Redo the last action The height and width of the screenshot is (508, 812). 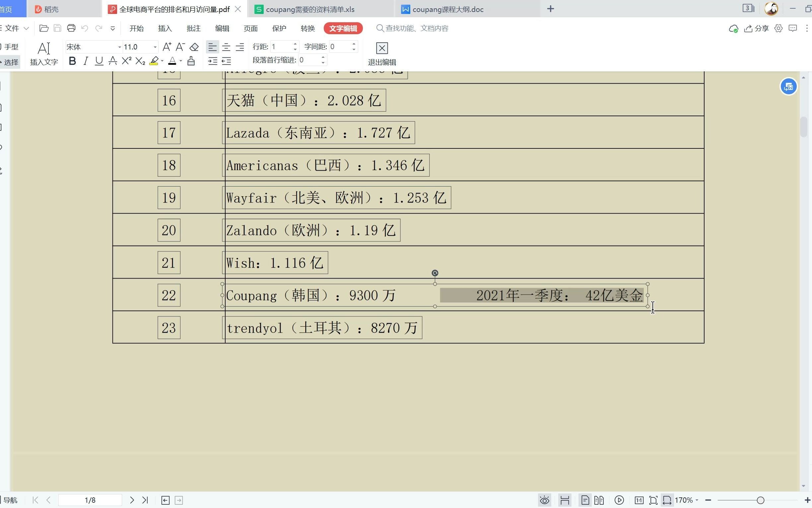[x=99, y=28]
